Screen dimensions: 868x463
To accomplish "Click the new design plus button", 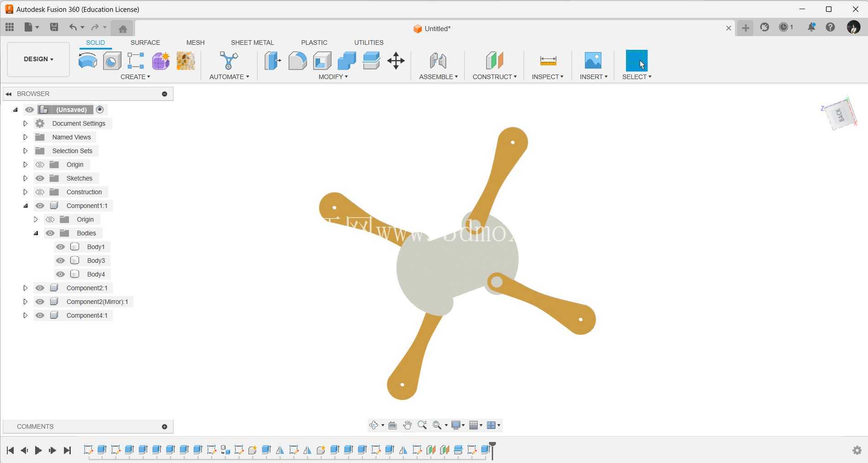I will [x=745, y=28].
